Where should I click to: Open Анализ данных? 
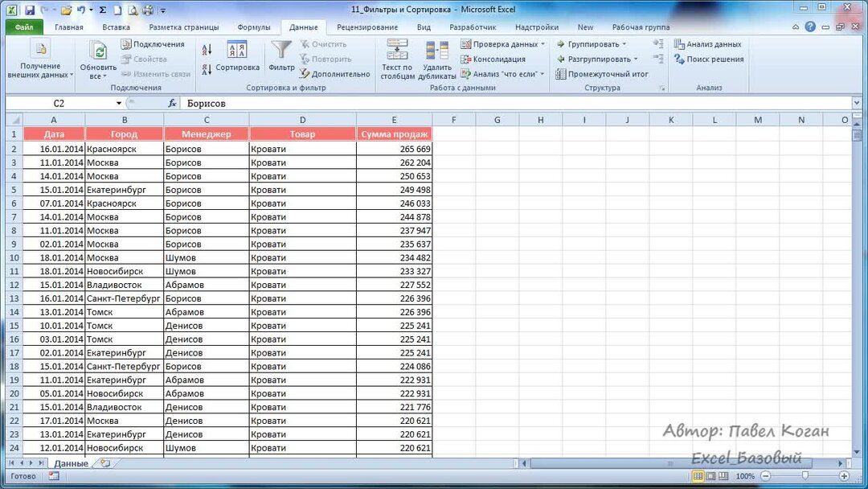708,43
